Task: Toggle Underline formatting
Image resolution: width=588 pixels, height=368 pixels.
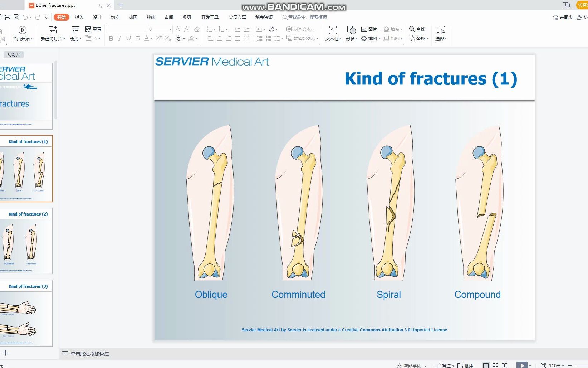Action: [128, 39]
